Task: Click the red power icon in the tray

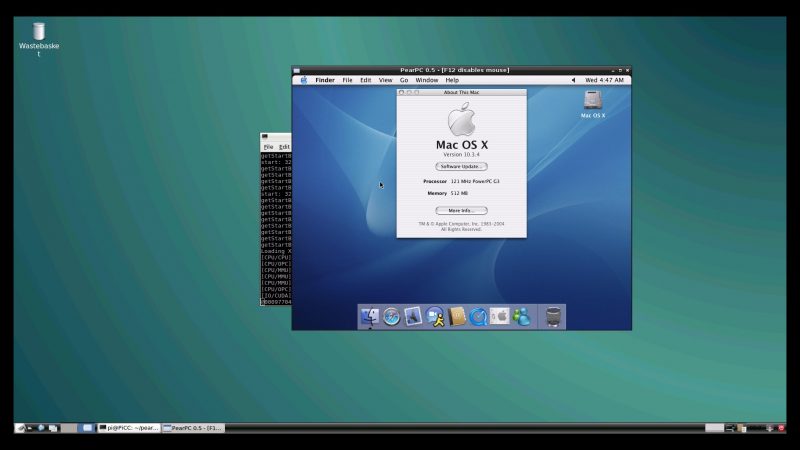Action: (x=781, y=428)
